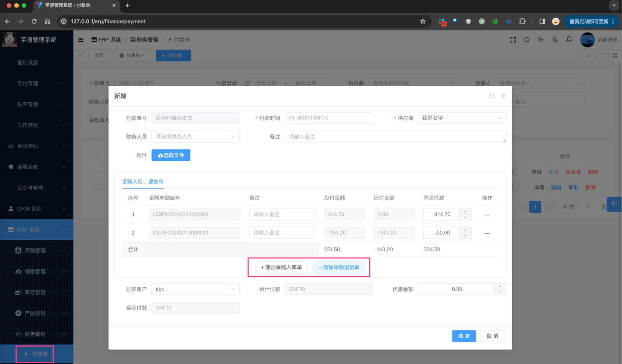622x364 pixels.
Task: Toggle the sidebar collapse hamburger icon
Action: point(81,40)
